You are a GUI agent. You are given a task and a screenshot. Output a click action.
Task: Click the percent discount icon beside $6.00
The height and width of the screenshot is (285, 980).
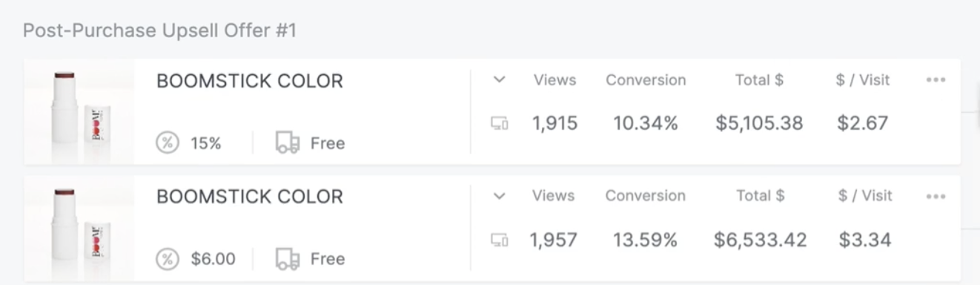click(x=168, y=258)
